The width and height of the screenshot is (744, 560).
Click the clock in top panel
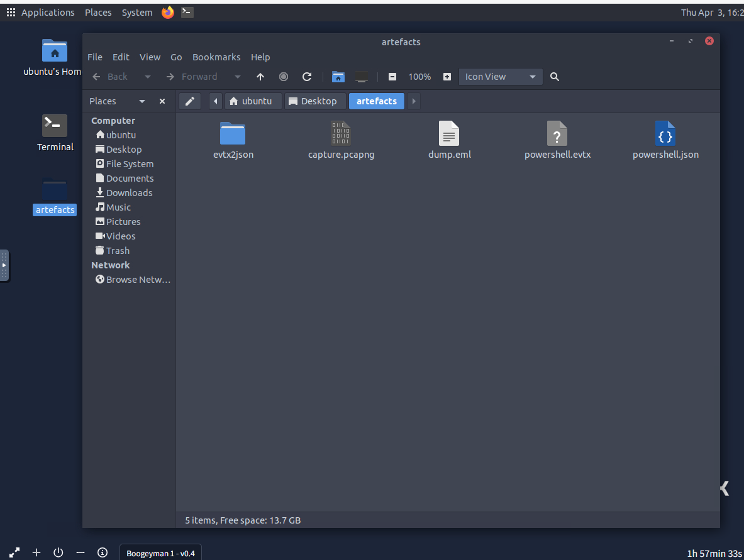[712, 13]
